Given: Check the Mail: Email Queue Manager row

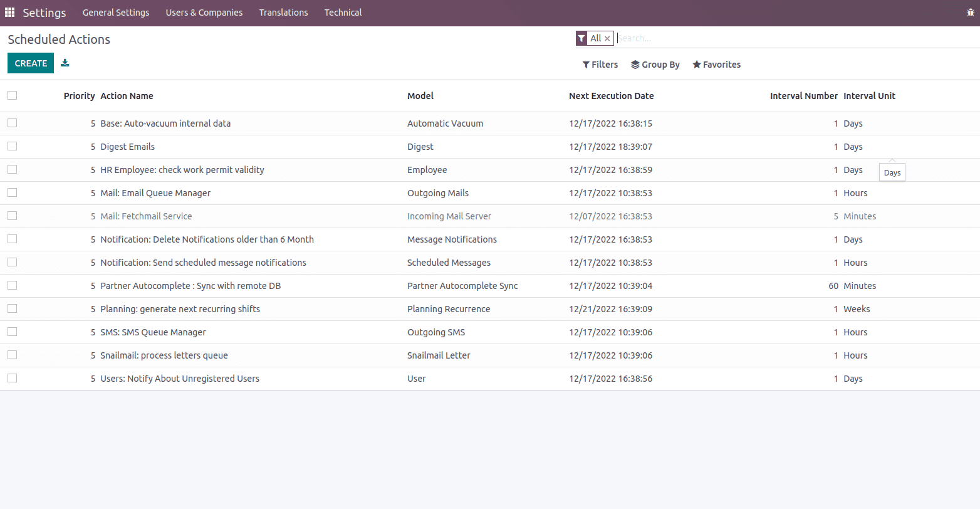Looking at the screenshot, I should 13,192.
